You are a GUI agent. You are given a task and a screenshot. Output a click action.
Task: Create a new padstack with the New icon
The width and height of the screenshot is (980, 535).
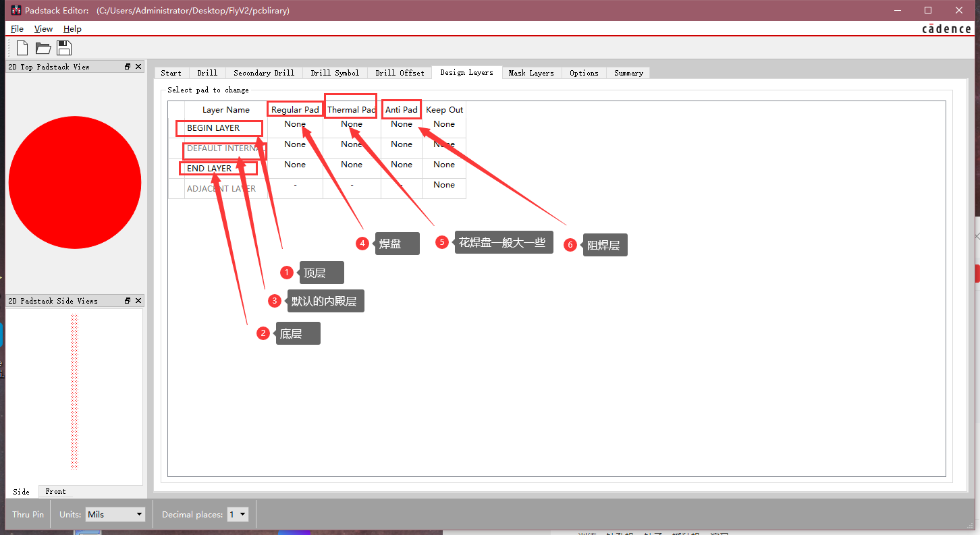[21, 47]
